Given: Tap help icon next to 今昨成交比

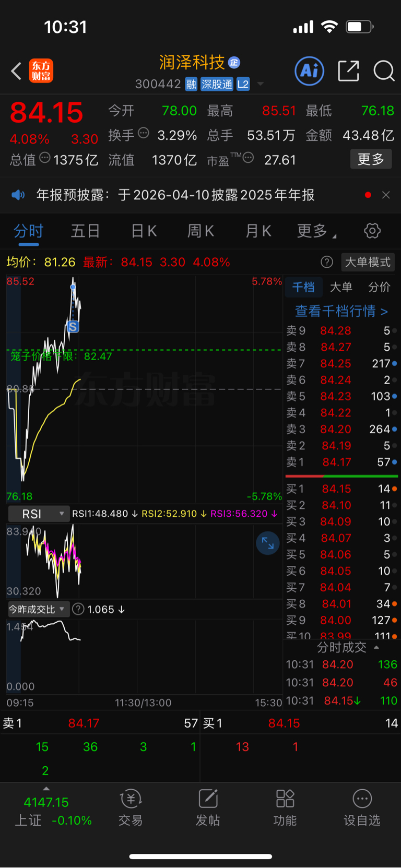Looking at the screenshot, I should tap(78, 609).
